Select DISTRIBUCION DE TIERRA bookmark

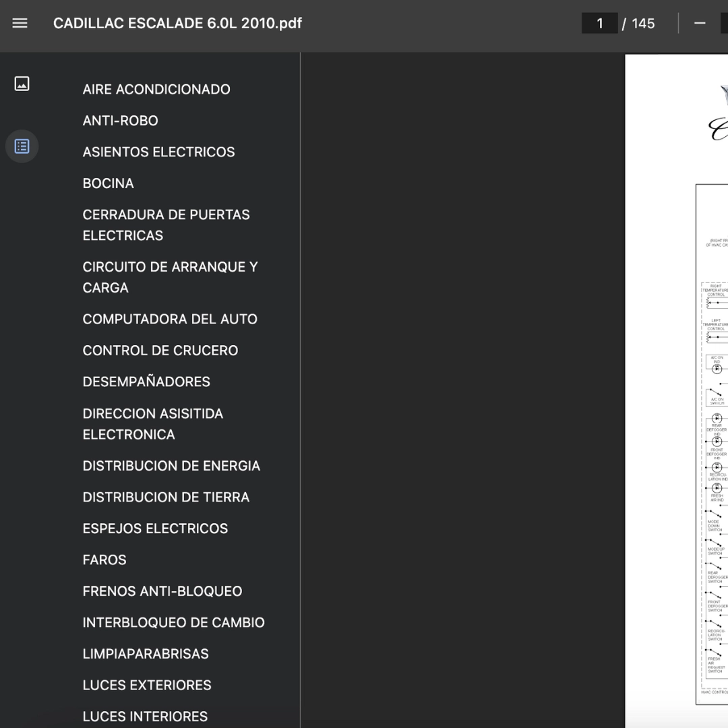pyautogui.click(x=166, y=497)
